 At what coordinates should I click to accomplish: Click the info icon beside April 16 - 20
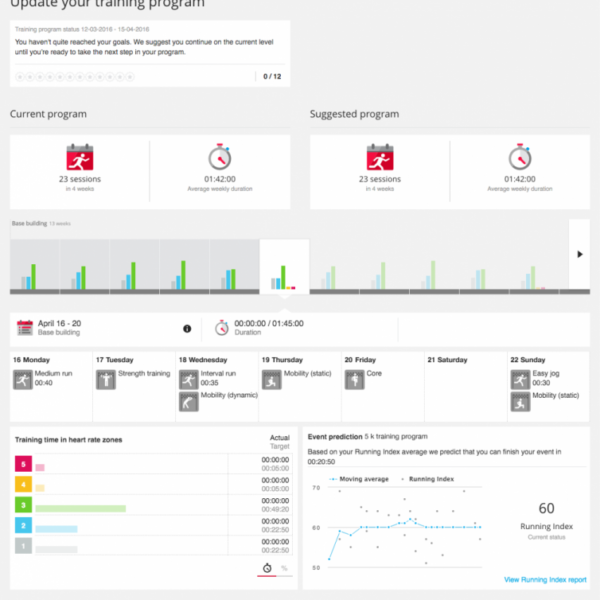187,328
